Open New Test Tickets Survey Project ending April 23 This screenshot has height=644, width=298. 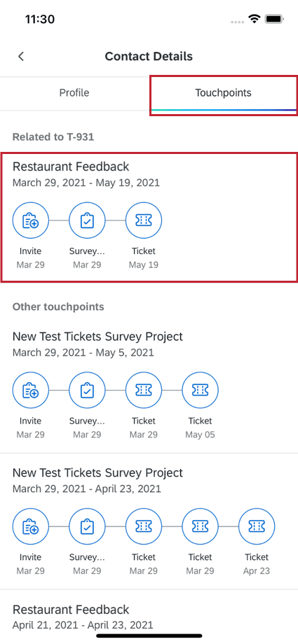(x=149, y=522)
